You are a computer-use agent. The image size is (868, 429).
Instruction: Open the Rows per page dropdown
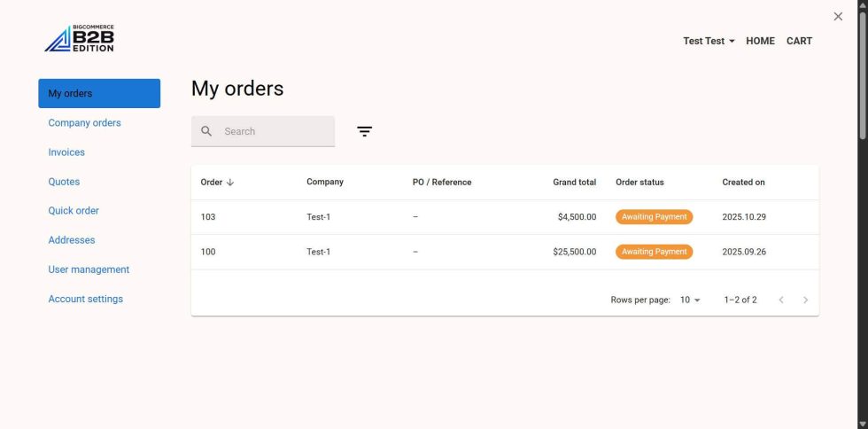pyautogui.click(x=690, y=300)
